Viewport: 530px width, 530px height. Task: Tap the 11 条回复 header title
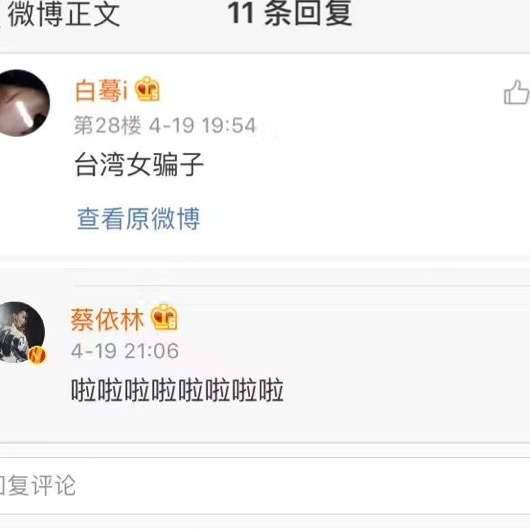290,14
